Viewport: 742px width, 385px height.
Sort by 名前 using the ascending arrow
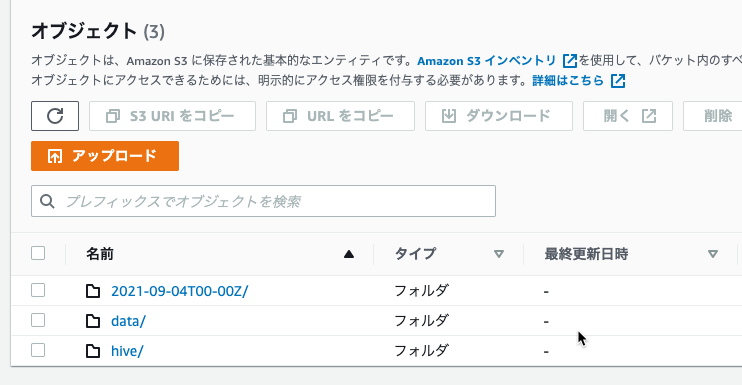point(349,254)
